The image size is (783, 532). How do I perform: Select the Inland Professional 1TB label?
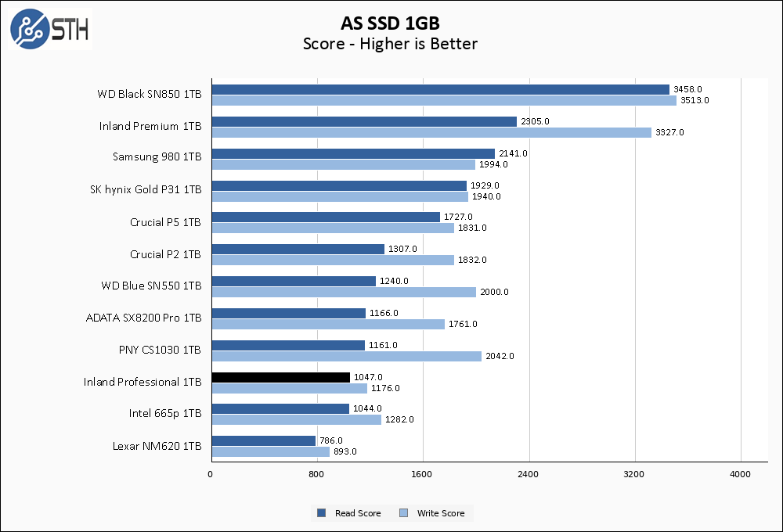point(143,382)
